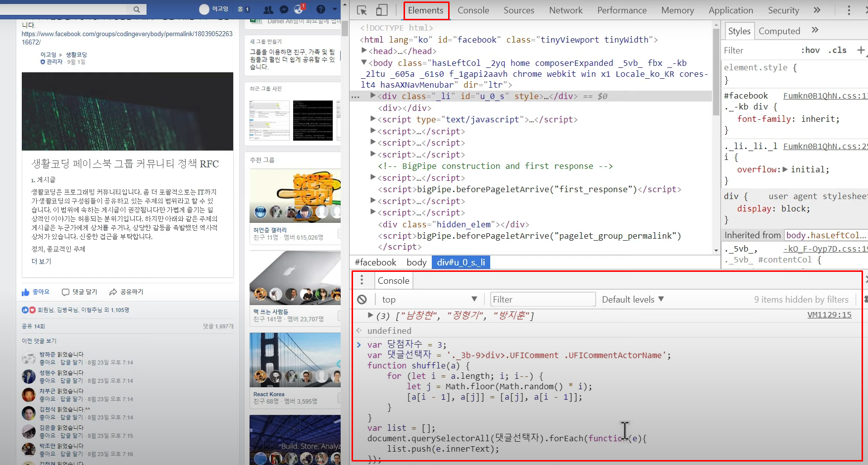Show more hidden DevTools tabs

pos(817,10)
